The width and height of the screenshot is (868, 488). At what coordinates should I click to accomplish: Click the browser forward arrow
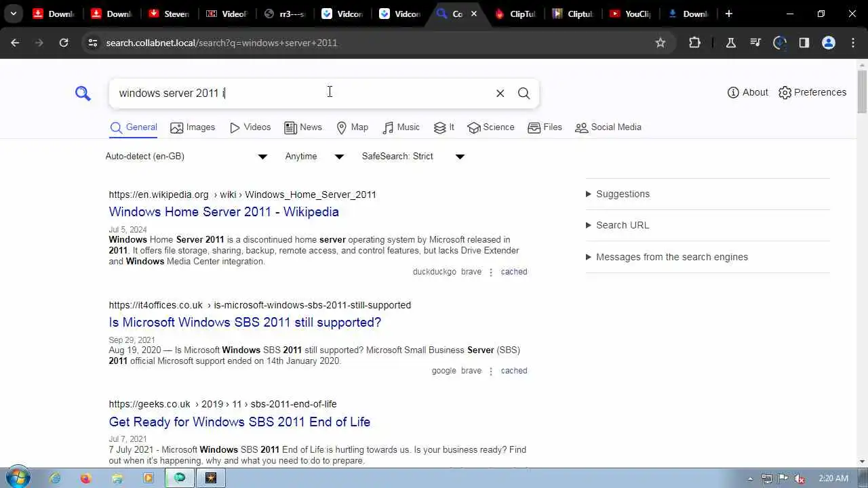coord(39,43)
